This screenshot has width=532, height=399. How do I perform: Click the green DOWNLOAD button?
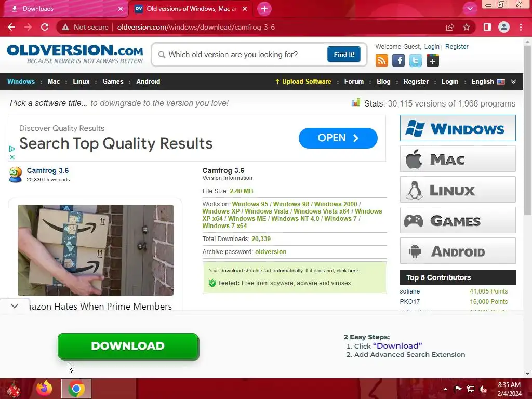(x=128, y=346)
